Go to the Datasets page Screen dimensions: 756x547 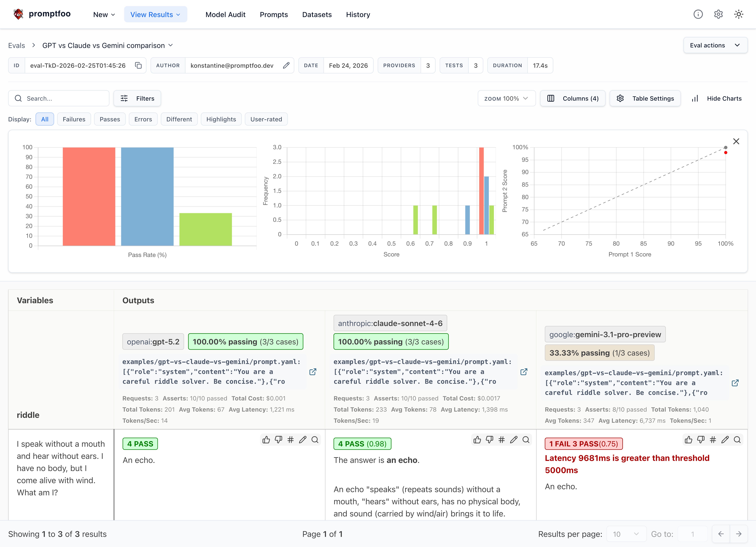click(x=317, y=15)
